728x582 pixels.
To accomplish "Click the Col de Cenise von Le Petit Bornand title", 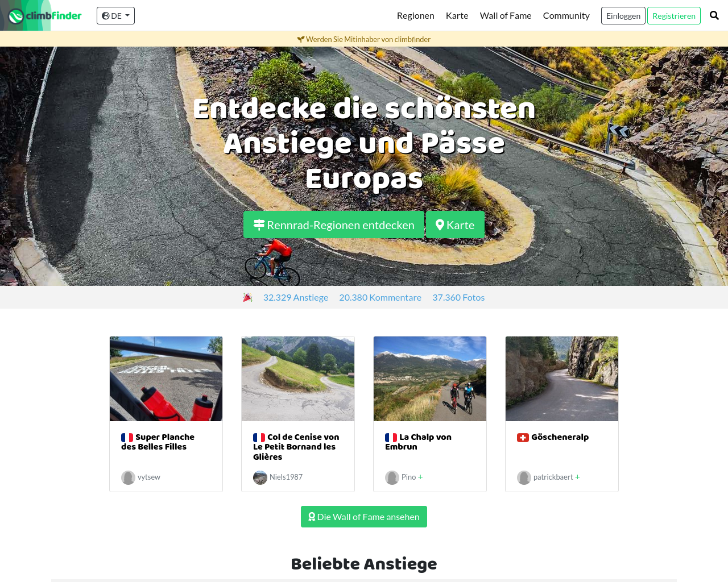I will 296,447.
